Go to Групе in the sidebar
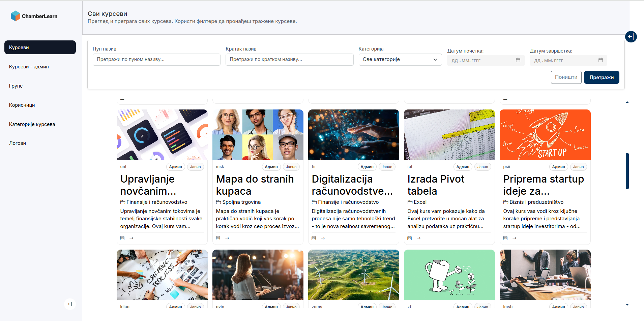This screenshot has height=321, width=644. (40, 86)
